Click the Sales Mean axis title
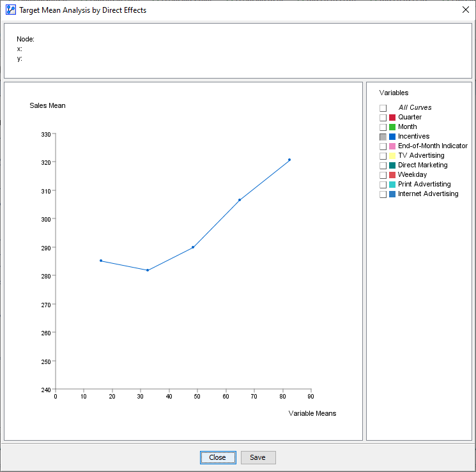 coord(47,105)
